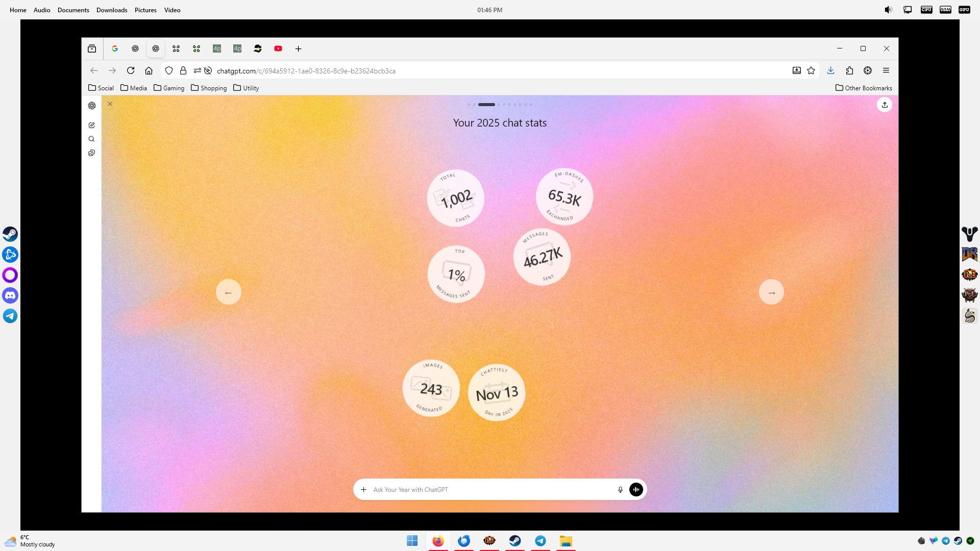The width and height of the screenshot is (980, 551).
Task: Expand the Other Bookmarks folder
Action: click(x=864, y=88)
